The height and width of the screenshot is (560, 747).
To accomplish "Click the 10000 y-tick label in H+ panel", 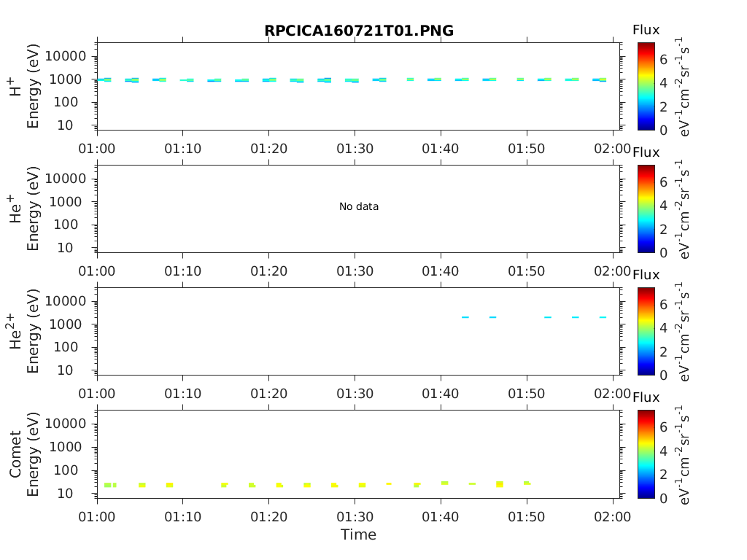I will coord(66,56).
